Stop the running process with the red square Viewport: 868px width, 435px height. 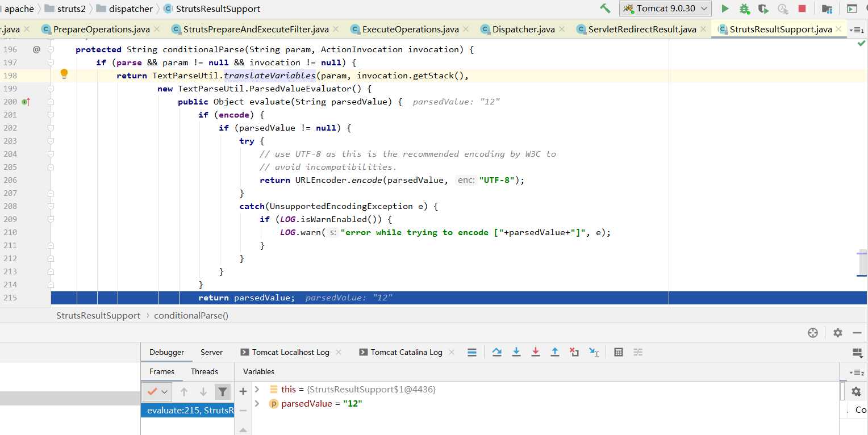point(802,9)
